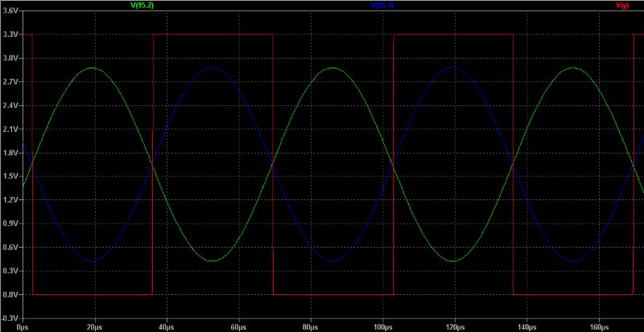Viewport: 644px width, 332px height.
Task: Click the -0.3V label at axis bottom
Action: tap(10, 318)
